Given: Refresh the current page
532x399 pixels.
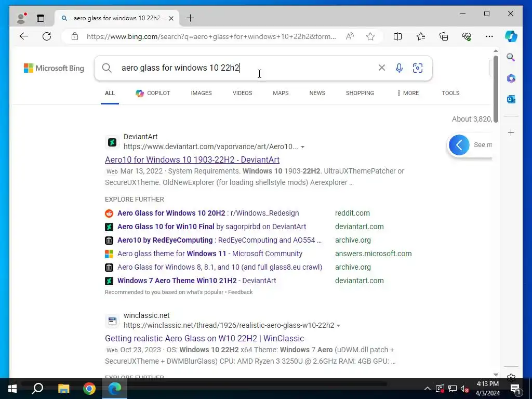Looking at the screenshot, I should pyautogui.click(x=47, y=36).
